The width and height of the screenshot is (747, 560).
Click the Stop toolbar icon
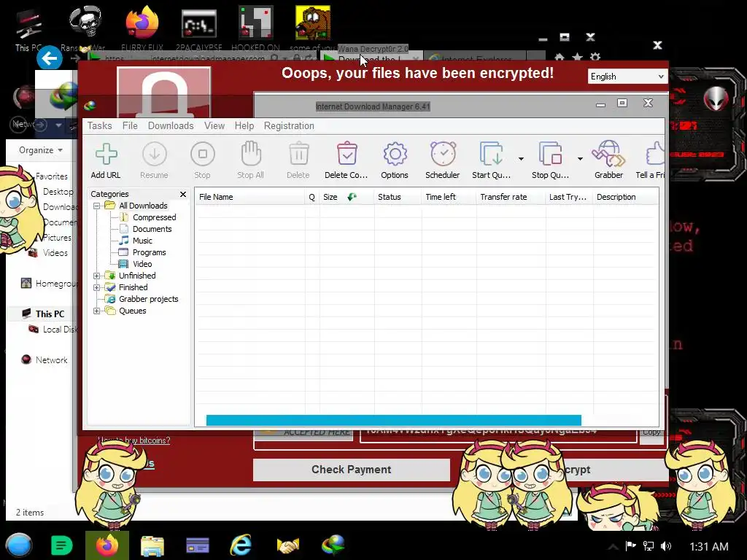[x=203, y=155]
